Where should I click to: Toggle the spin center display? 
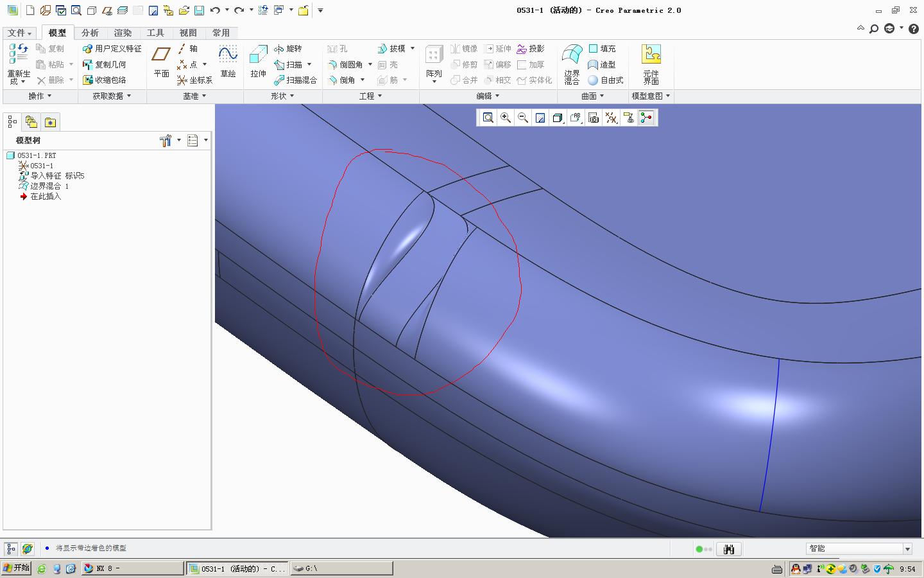tap(646, 118)
